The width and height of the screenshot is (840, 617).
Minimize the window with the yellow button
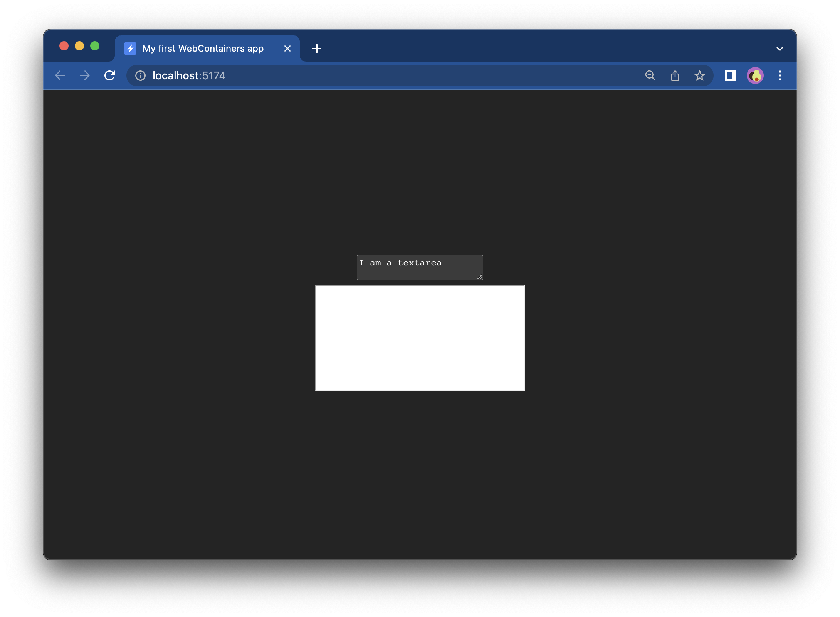(x=79, y=46)
